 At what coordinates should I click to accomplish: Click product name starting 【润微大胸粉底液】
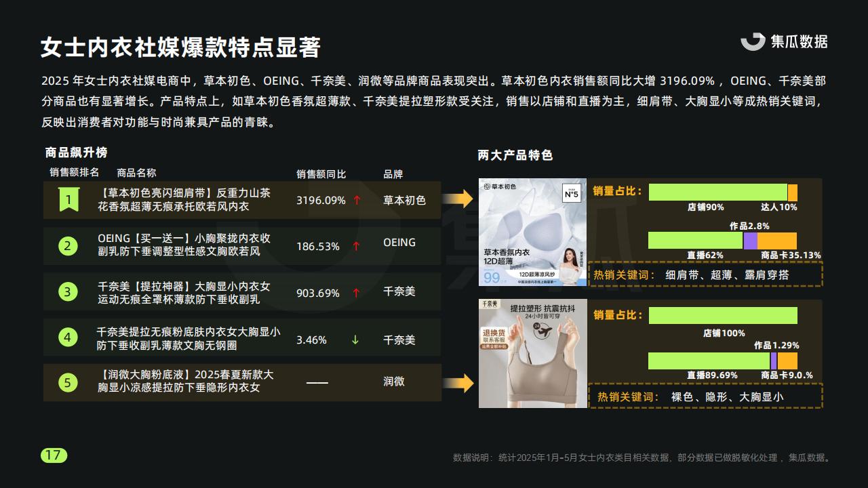point(185,381)
